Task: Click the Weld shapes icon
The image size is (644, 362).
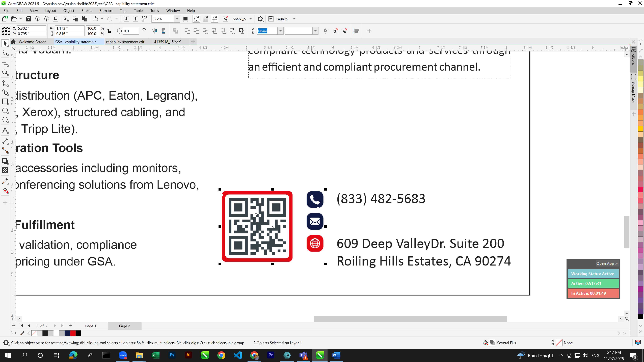Action: 187,31
